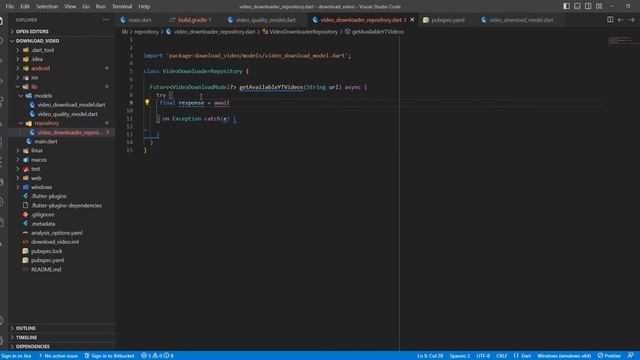Open main.dart in the explorer tree

coord(46,141)
